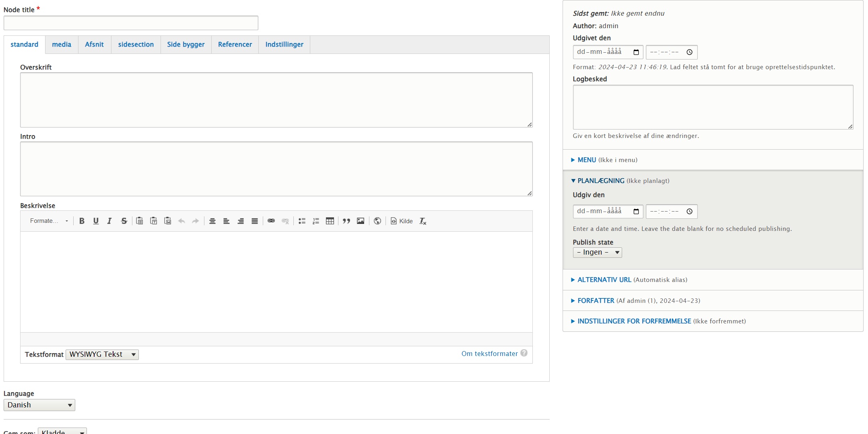The width and height of the screenshot is (868, 434).
Task: Click the Node title input field
Action: pyautogui.click(x=131, y=23)
